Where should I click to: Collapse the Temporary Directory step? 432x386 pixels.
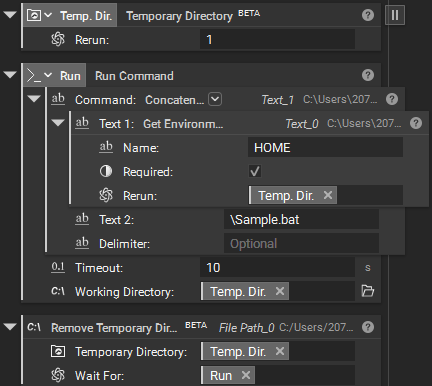point(10,15)
